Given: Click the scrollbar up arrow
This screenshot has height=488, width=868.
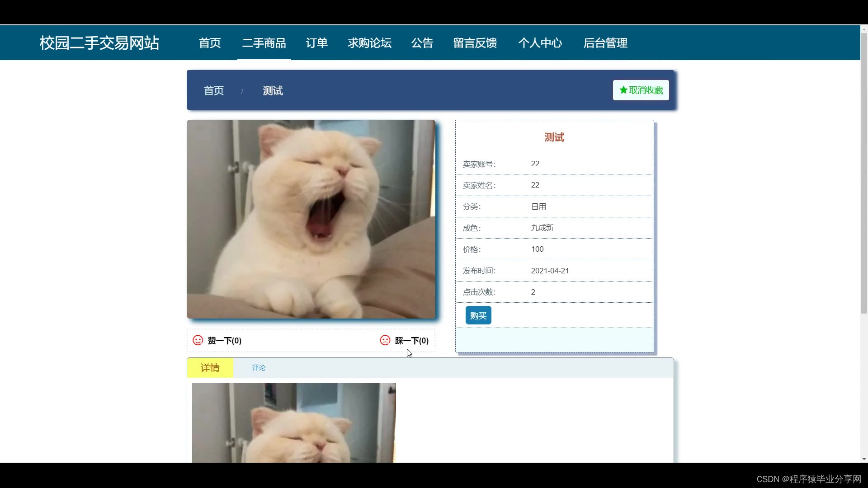Looking at the screenshot, I should coord(864,29).
